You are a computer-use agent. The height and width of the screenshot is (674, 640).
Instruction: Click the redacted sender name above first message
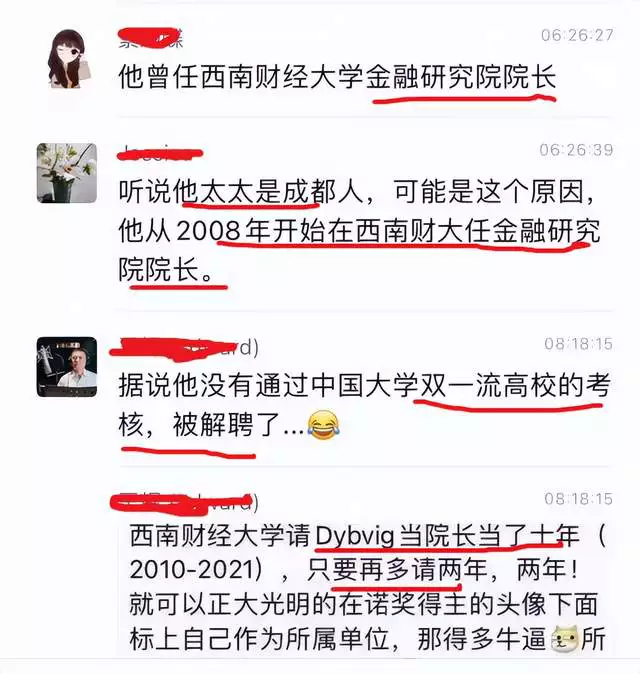tap(150, 38)
